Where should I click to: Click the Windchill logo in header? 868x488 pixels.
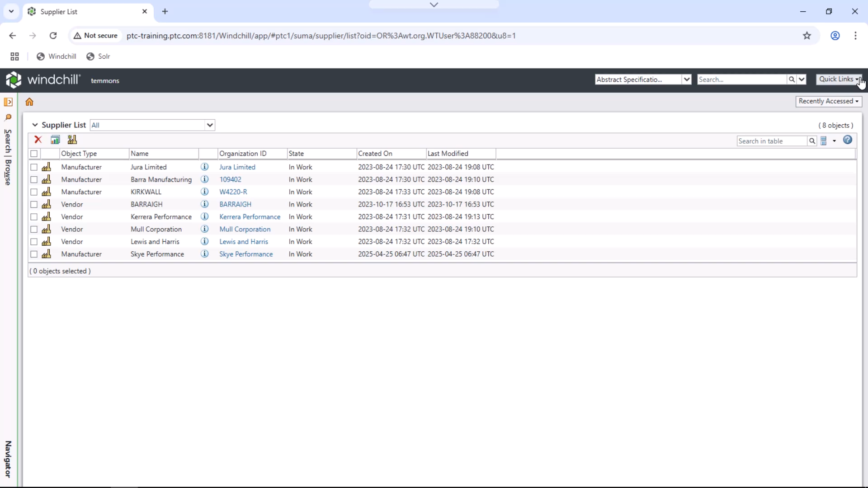(x=43, y=80)
